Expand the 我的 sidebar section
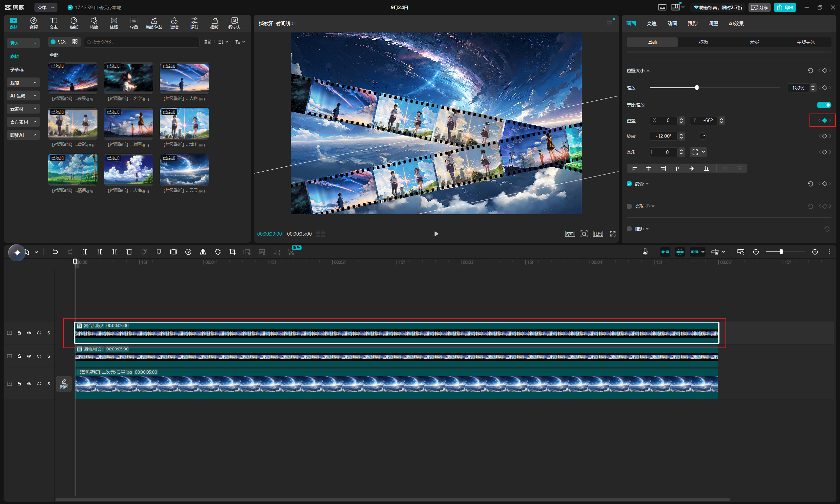 23,83
